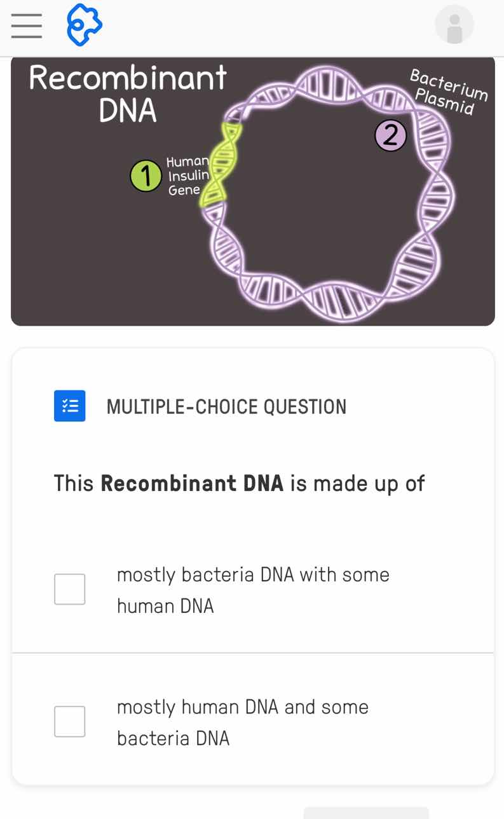The width and height of the screenshot is (504, 819).
Task: Click the Recombinant DNA diagram image
Action: [x=253, y=191]
